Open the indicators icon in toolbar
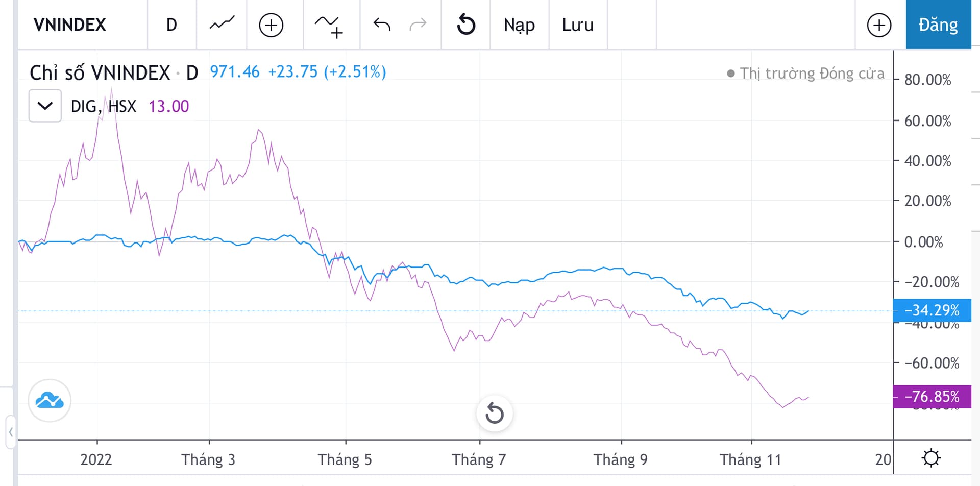Image resolution: width=980 pixels, height=486 pixels. coord(329,26)
